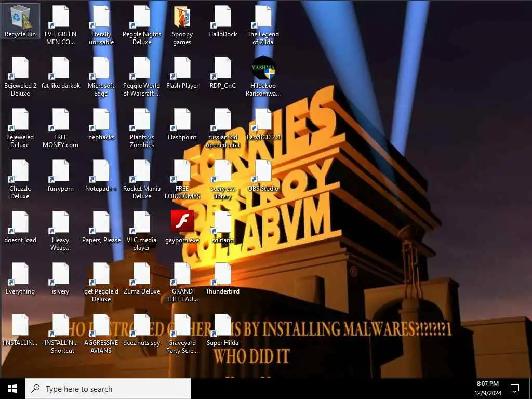Select The Legend of Zilda shortcut
The width and height of the screenshot is (532, 399).
pyautogui.click(x=263, y=24)
